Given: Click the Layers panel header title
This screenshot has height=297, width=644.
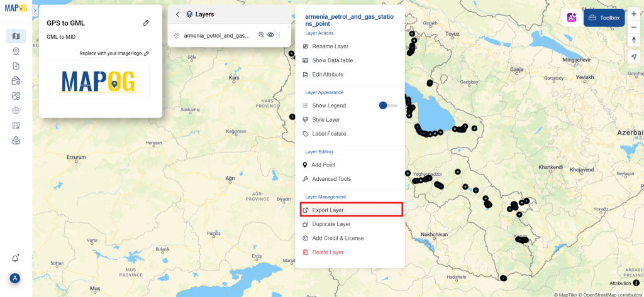Looking at the screenshot, I should [204, 14].
